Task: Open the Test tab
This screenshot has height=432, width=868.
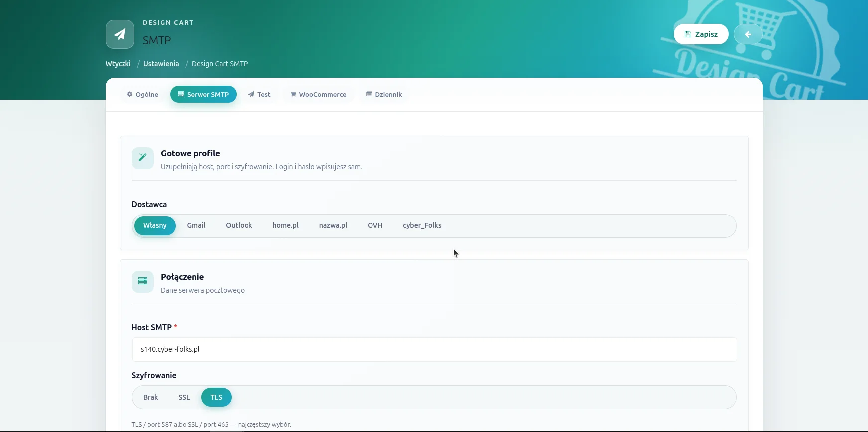Action: pyautogui.click(x=259, y=94)
